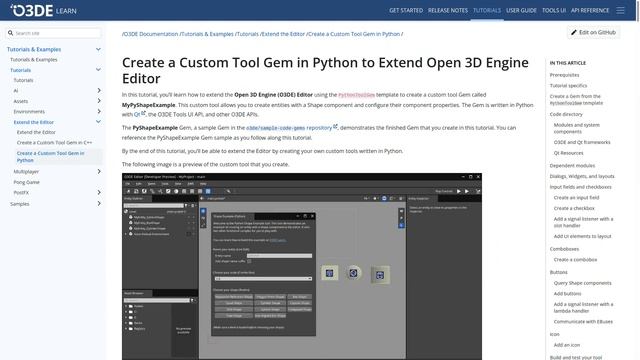Open the Tutorials nav item in header
This screenshot has height=360, width=640.
click(x=487, y=10)
